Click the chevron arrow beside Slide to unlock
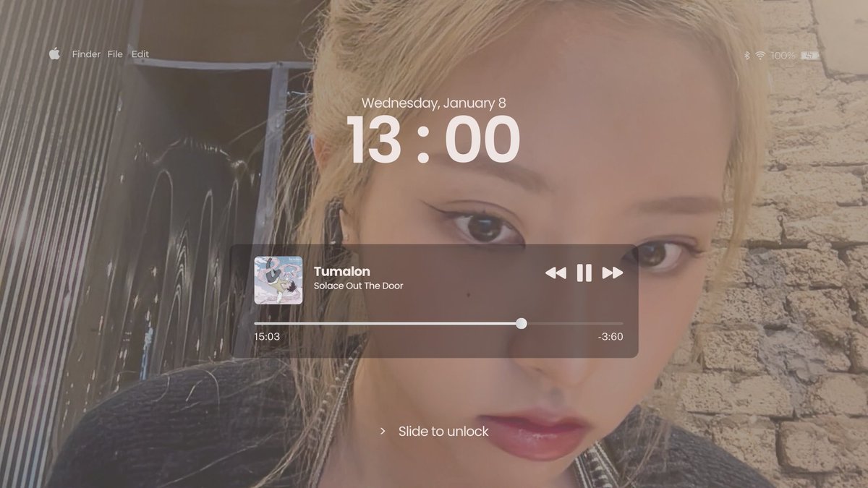 pyautogui.click(x=383, y=431)
